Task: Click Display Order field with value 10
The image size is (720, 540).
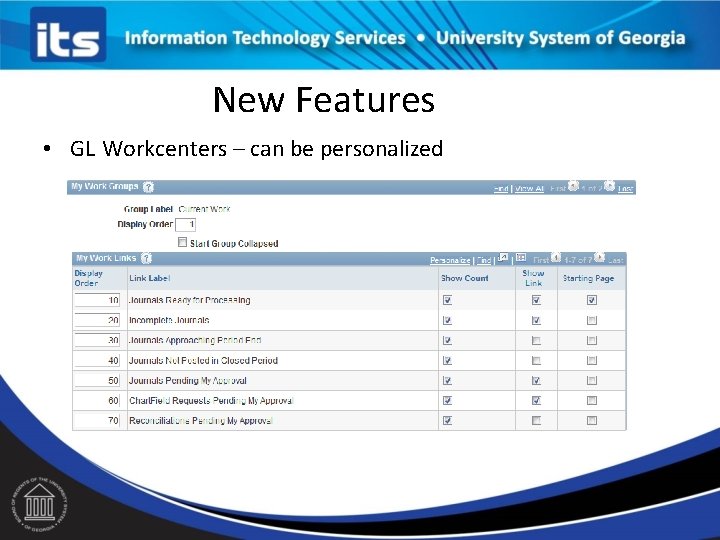Action: 97,300
